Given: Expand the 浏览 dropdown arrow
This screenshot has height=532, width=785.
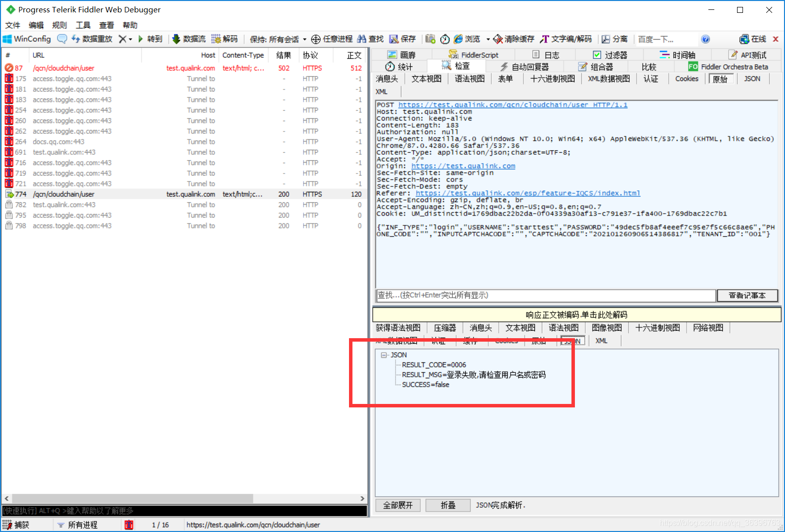Looking at the screenshot, I should 488,39.
